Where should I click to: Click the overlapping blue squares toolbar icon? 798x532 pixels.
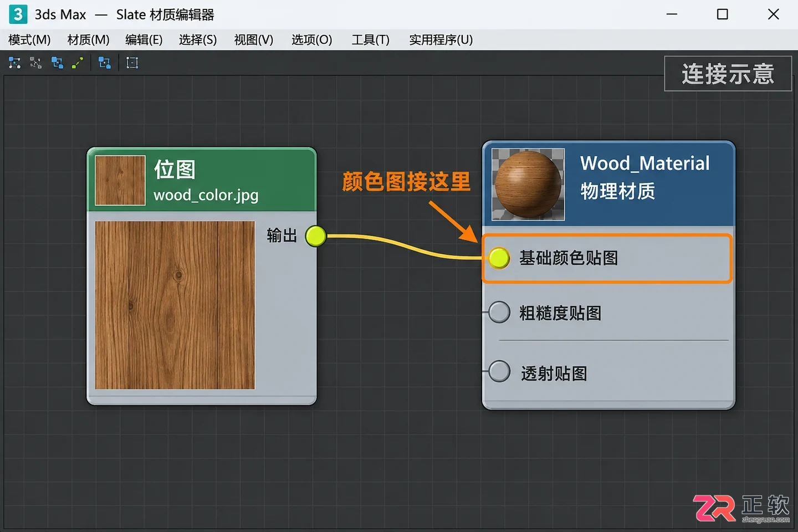57,63
